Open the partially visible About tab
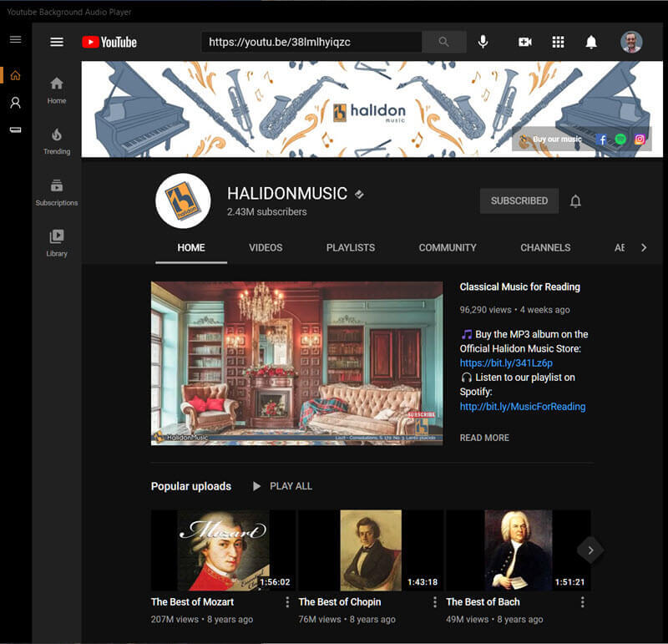The width and height of the screenshot is (668, 644). pyautogui.click(x=620, y=247)
